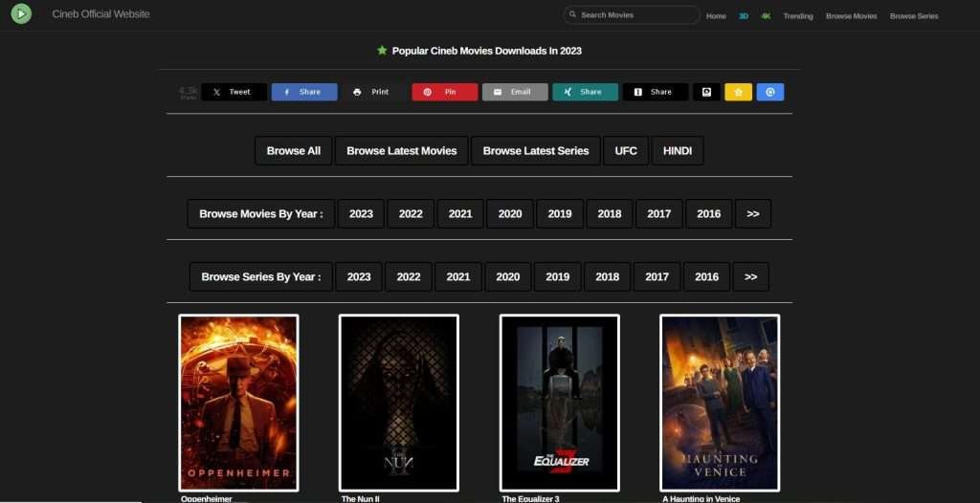
Task: Click The Equalizer 3 title text
Action: pyautogui.click(x=530, y=498)
